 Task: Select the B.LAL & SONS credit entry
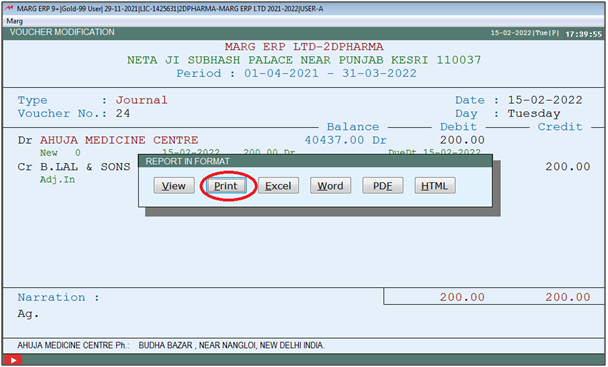click(x=85, y=167)
